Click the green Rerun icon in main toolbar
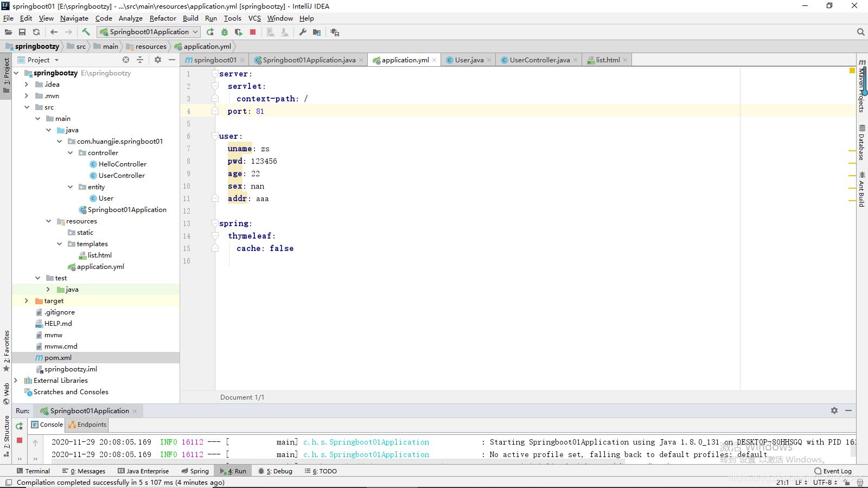This screenshot has width=868, height=488. (x=210, y=32)
